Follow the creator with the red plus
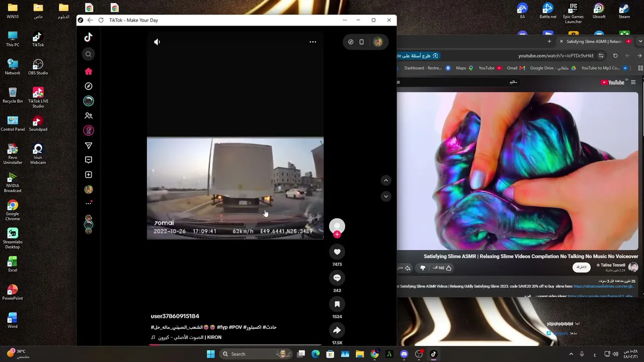Viewport: 644px width, 362px height. click(337, 234)
